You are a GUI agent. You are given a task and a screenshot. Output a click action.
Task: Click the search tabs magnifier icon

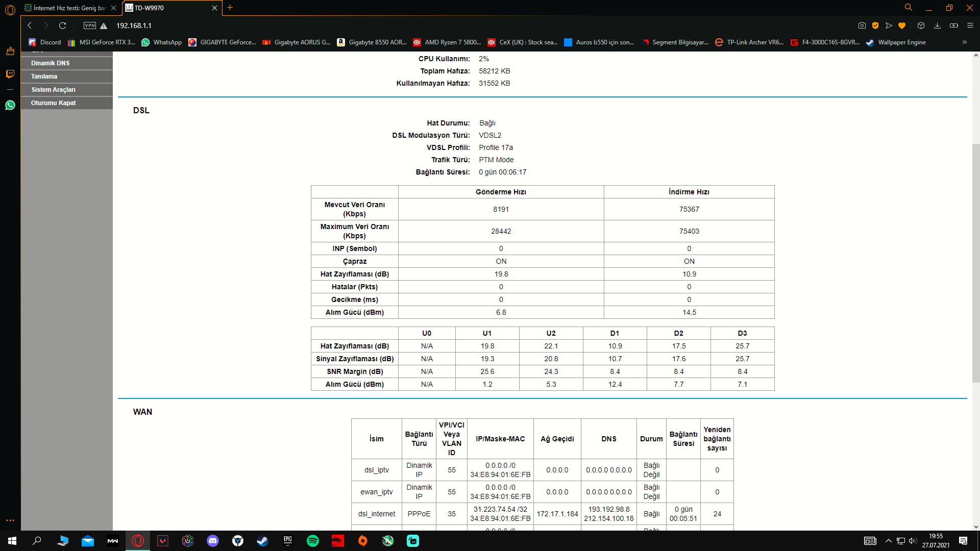coord(909,8)
